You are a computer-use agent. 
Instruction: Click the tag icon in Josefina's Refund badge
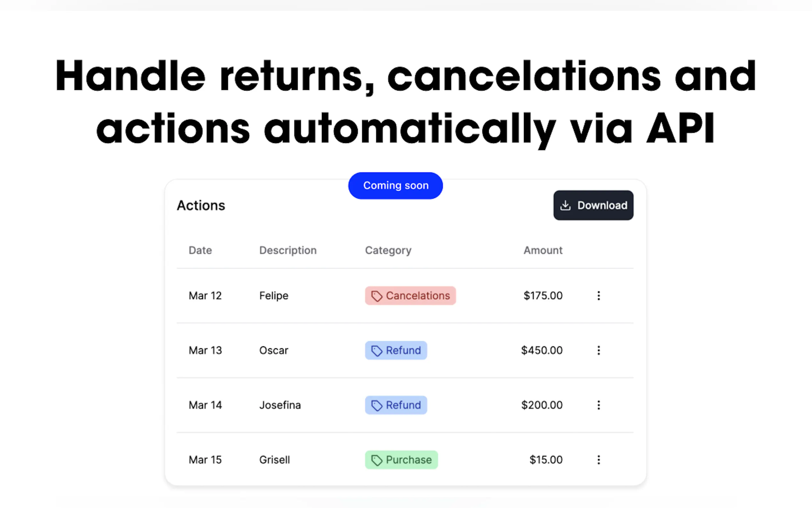[377, 406]
